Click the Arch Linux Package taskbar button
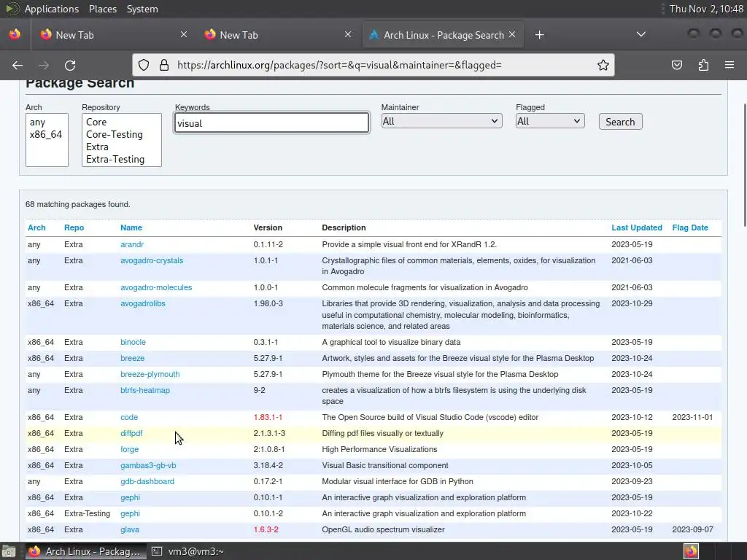This screenshot has width=747, height=560. click(85, 551)
